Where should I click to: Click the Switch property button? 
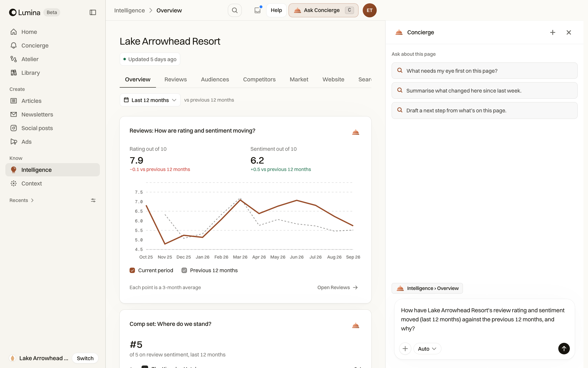85,358
